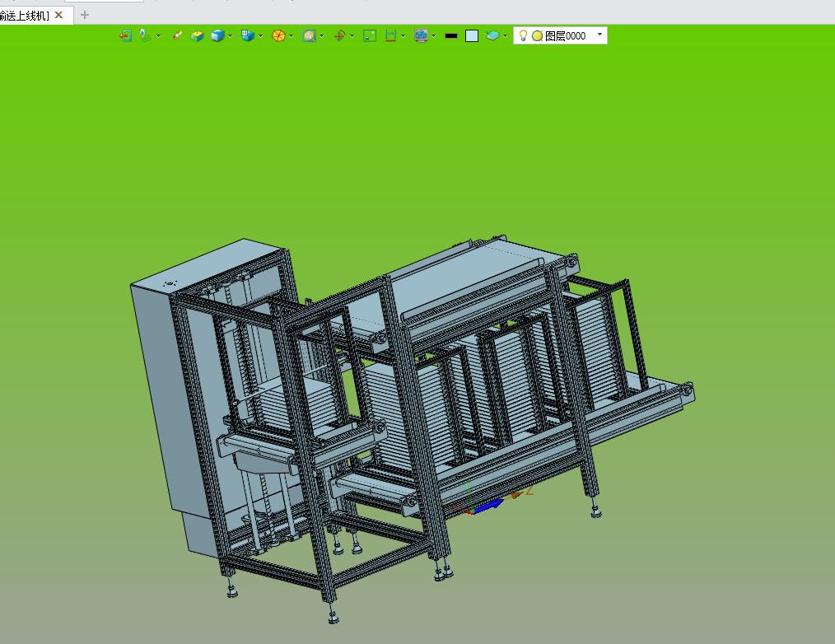Click the orange polyhedron display icon

[x=278, y=35]
